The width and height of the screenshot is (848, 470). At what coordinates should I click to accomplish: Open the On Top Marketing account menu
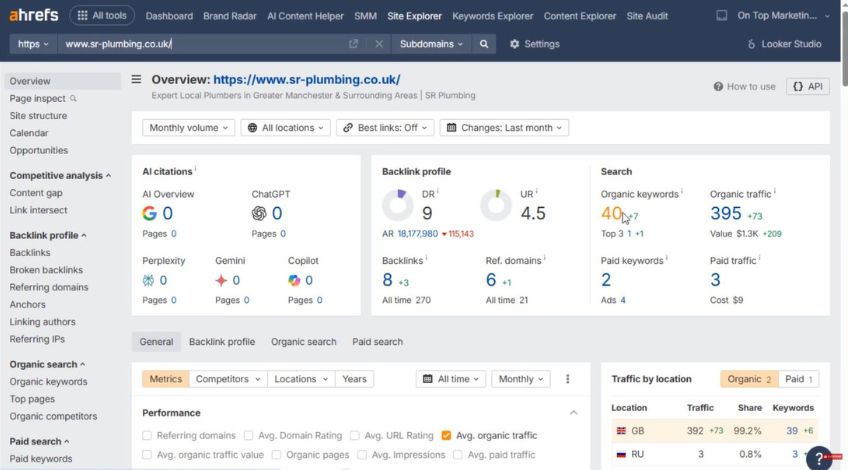click(x=783, y=16)
